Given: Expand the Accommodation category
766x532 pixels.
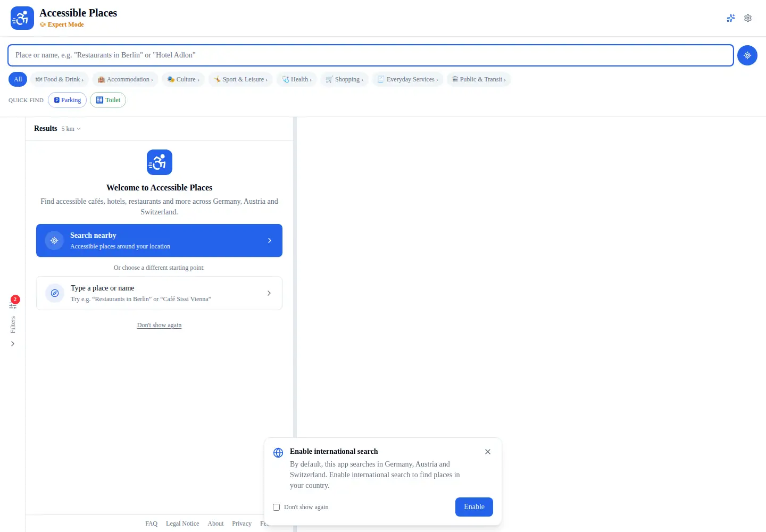Looking at the screenshot, I should pyautogui.click(x=125, y=79).
